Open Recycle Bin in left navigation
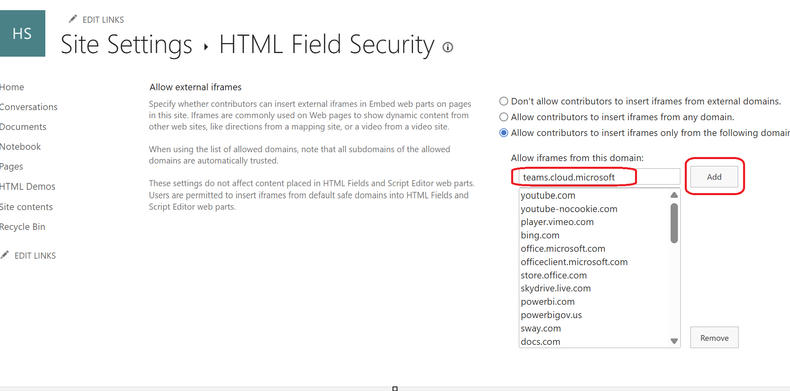The width and height of the screenshot is (790, 391). pyautogui.click(x=23, y=227)
